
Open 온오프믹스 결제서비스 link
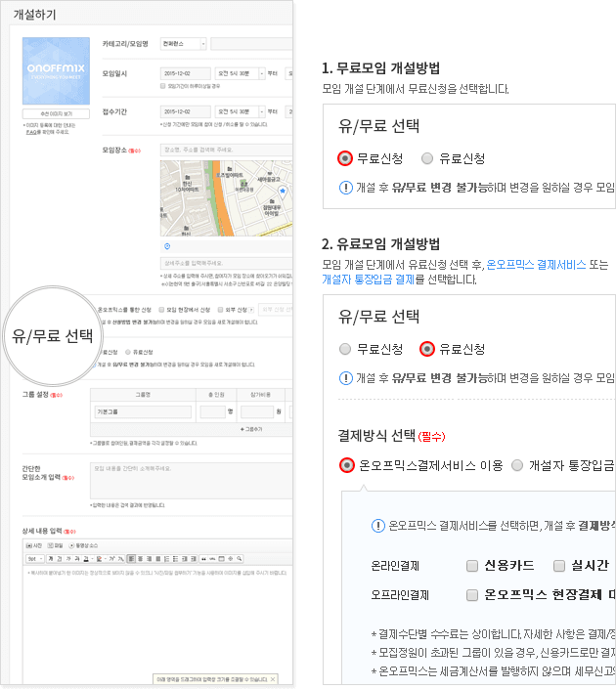point(536,265)
